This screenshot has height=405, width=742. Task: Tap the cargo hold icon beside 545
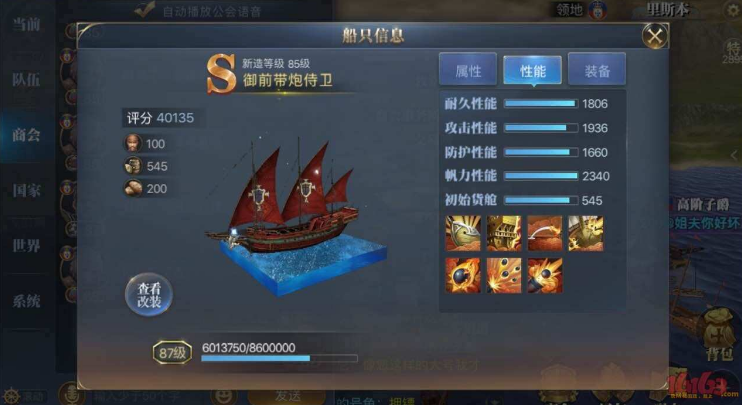(133, 166)
